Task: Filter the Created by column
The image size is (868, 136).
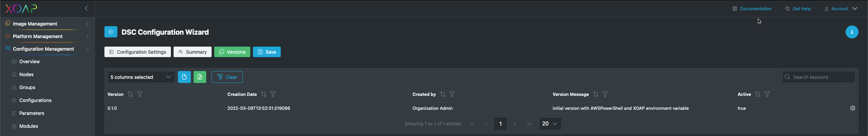Action: point(452,94)
